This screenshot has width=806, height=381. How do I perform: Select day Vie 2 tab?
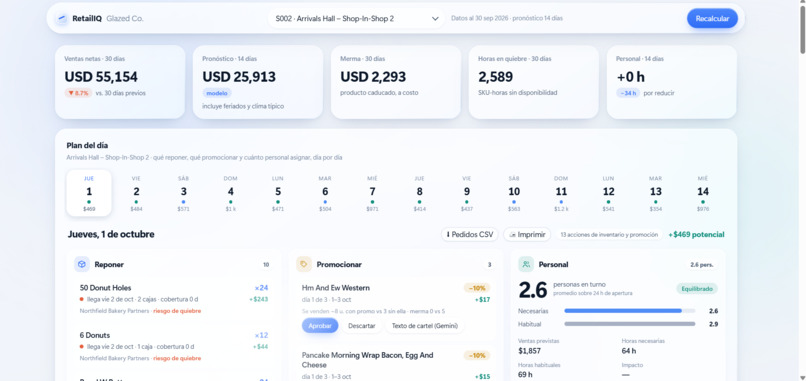[x=136, y=193]
